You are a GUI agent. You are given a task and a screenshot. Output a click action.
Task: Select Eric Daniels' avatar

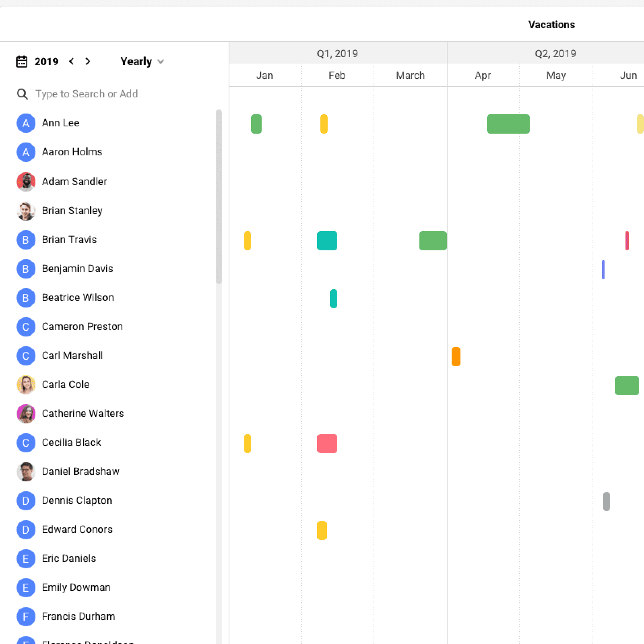26,559
